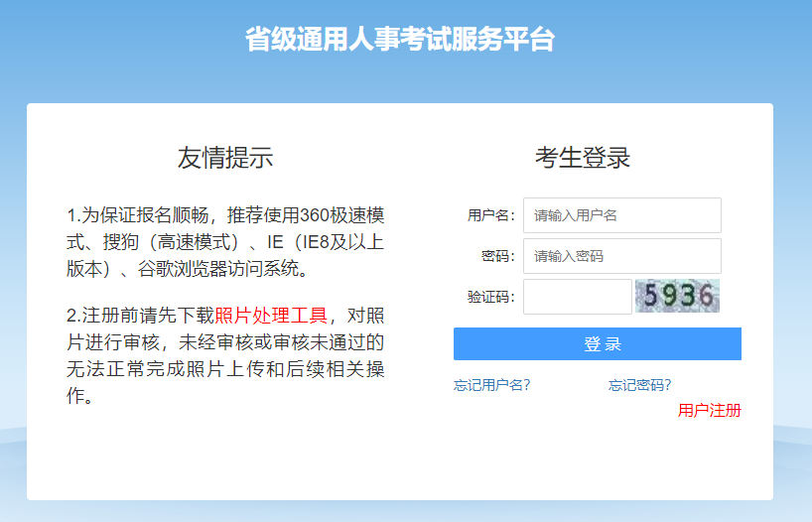The height and width of the screenshot is (522, 812).
Task: Click the 考生登录 heading
Action: [x=583, y=157]
